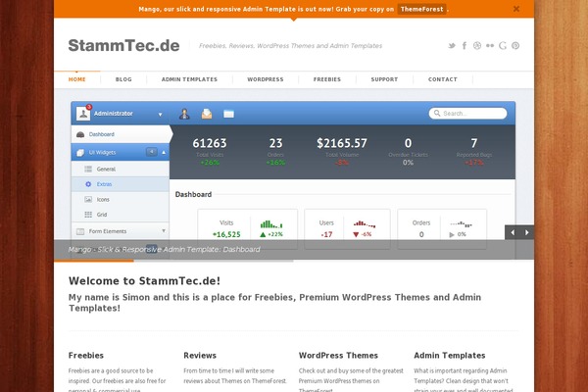Click the user profile icon in blue toolbar
The width and height of the screenshot is (588, 392).
[184, 114]
